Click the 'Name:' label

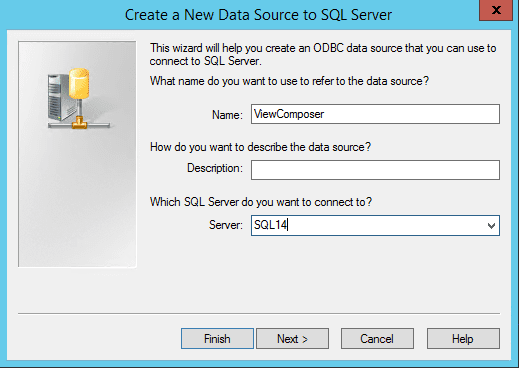pyautogui.click(x=227, y=115)
